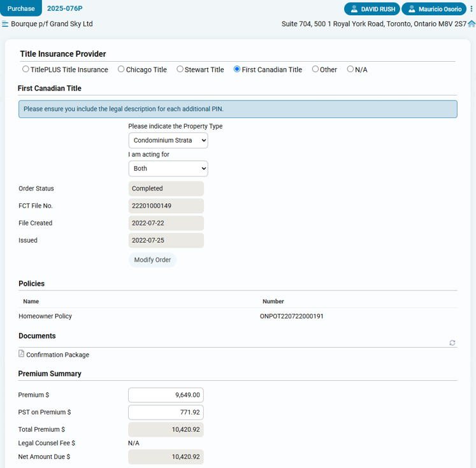Screen dimensions: 476x468
Task: Click the Issued date 2022-07-25
Action: 166,241
